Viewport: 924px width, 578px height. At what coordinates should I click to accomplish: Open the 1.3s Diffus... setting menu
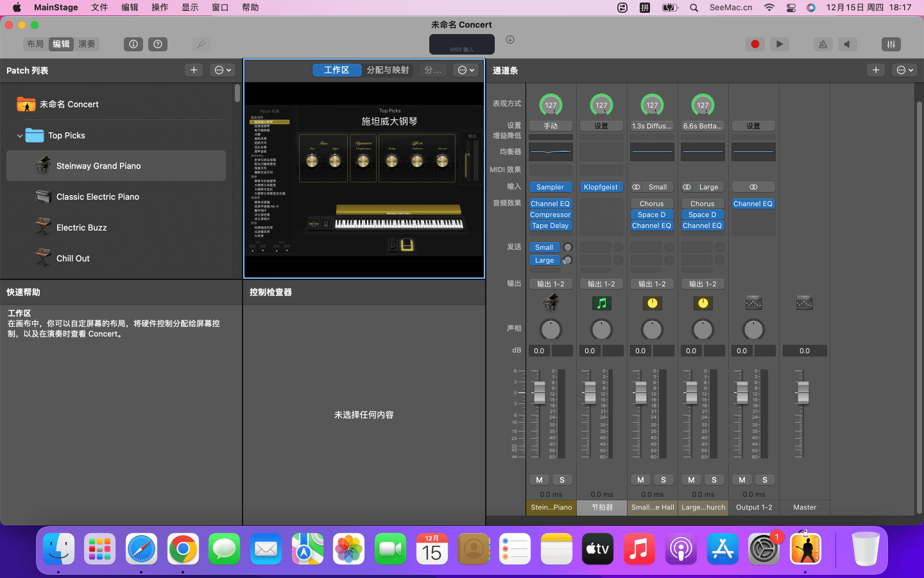pyautogui.click(x=652, y=126)
